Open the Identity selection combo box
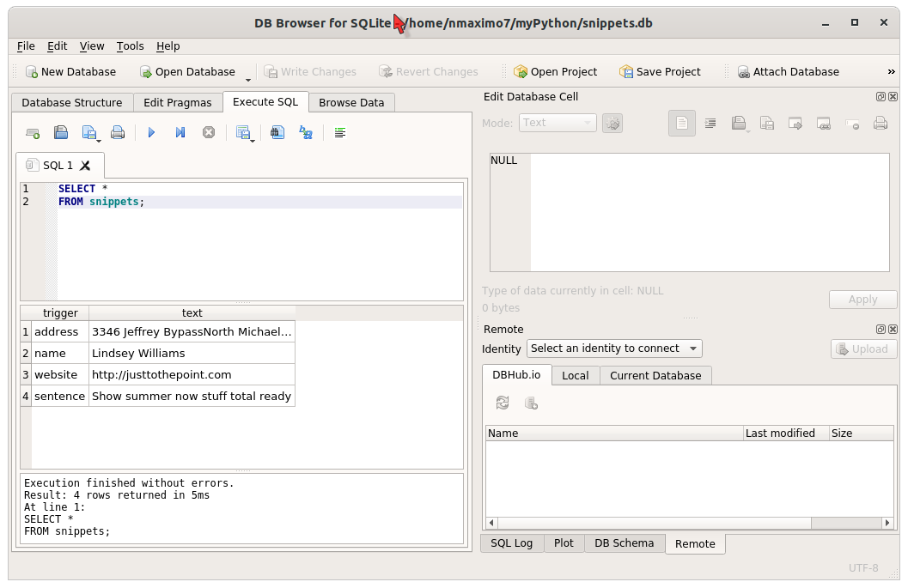This screenshot has height=588, width=908. point(613,349)
